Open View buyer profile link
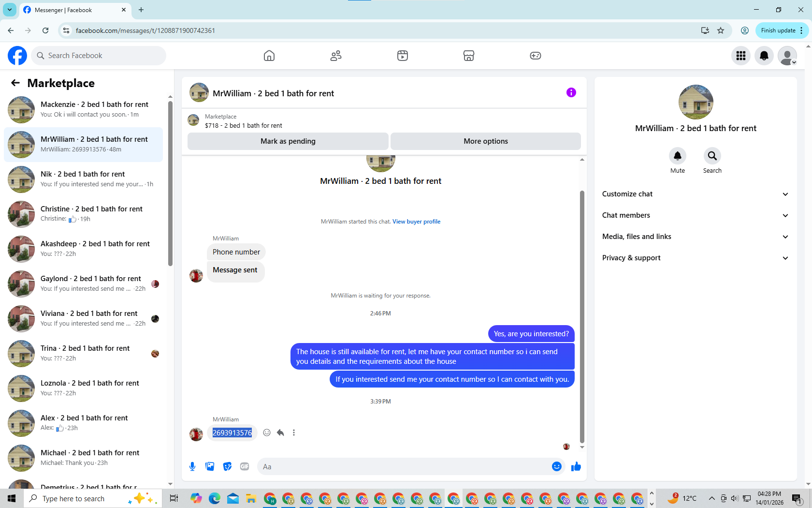Viewport: 812px width, 508px height. point(417,222)
